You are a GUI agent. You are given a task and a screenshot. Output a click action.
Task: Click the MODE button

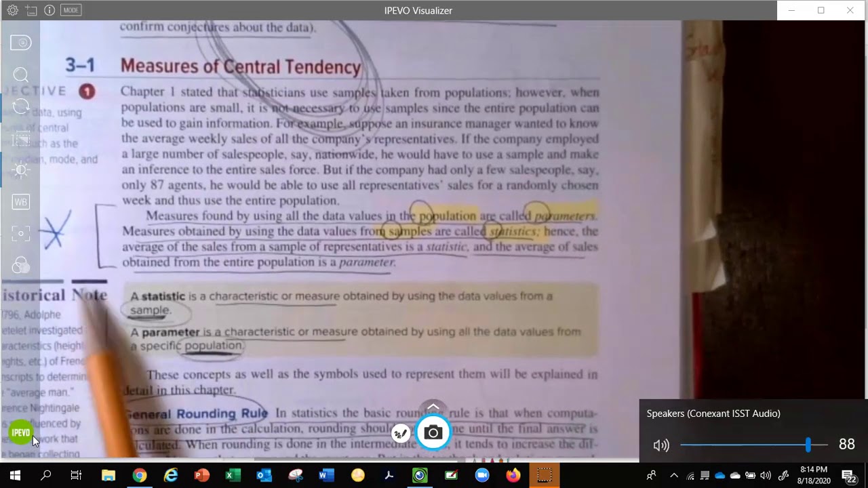(71, 10)
